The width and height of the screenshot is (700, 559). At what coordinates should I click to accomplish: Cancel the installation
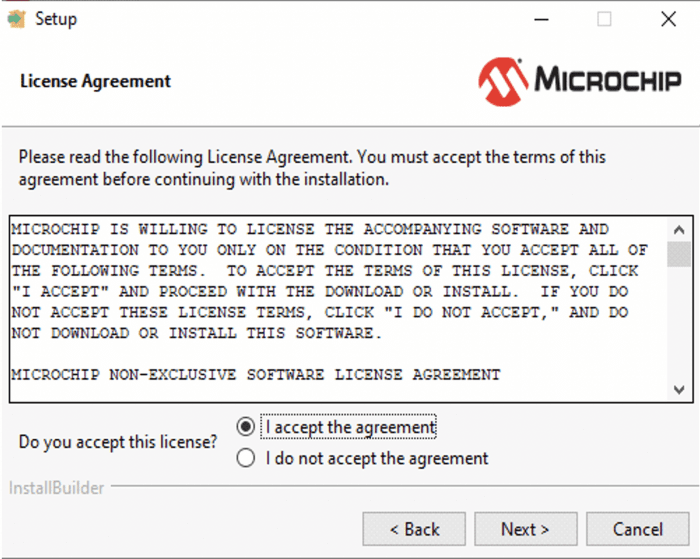click(x=637, y=529)
